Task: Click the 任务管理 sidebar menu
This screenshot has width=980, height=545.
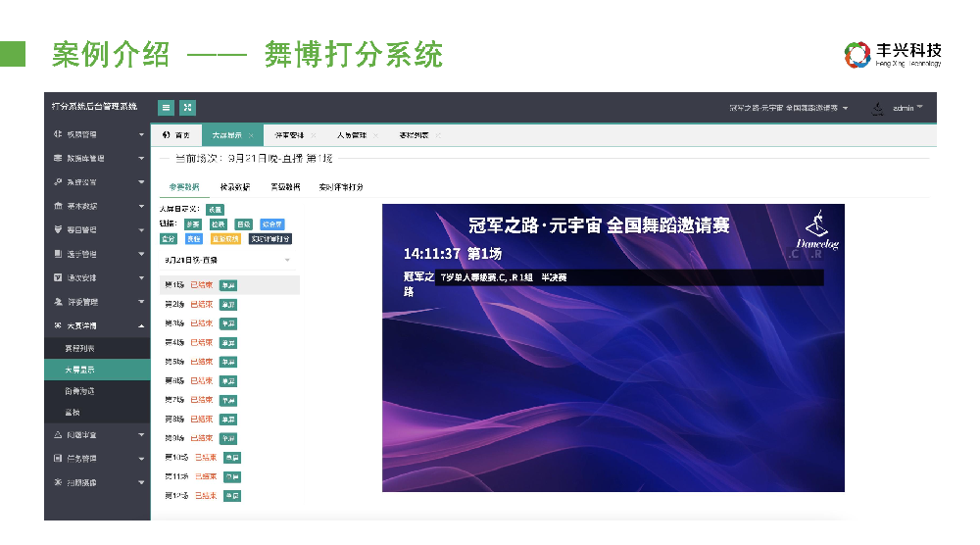Action: (x=97, y=458)
